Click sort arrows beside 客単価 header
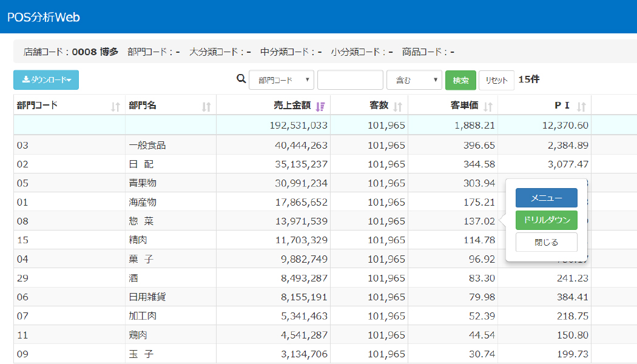 click(x=488, y=107)
